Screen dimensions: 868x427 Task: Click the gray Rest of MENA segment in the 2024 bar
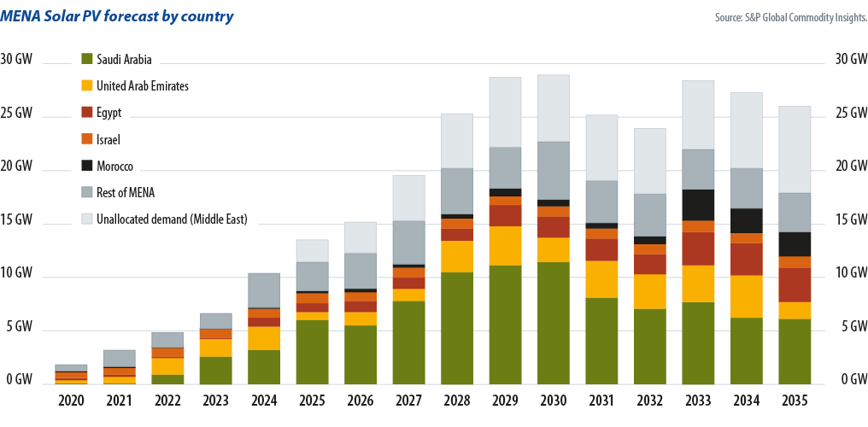click(x=263, y=290)
